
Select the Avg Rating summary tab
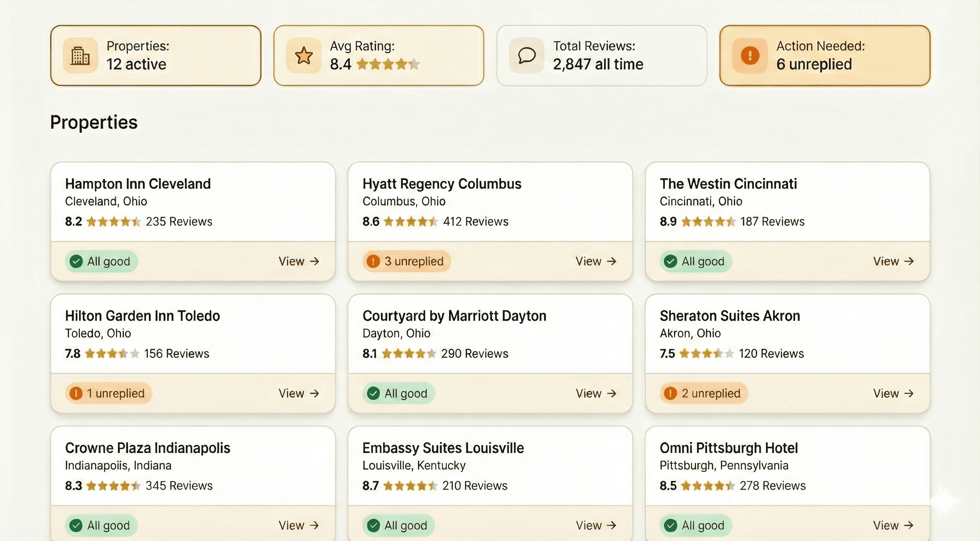pos(378,55)
